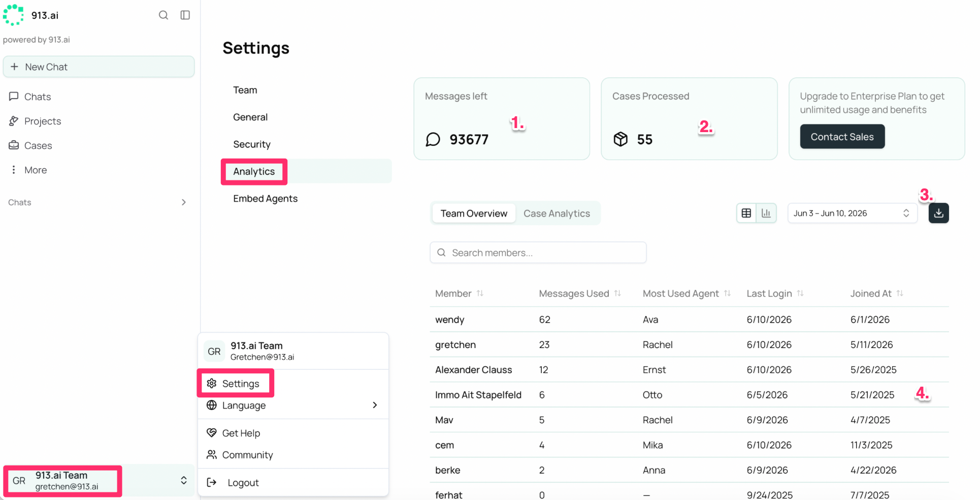Go to Team settings
Viewport: 980px width, 500px height.
click(245, 90)
